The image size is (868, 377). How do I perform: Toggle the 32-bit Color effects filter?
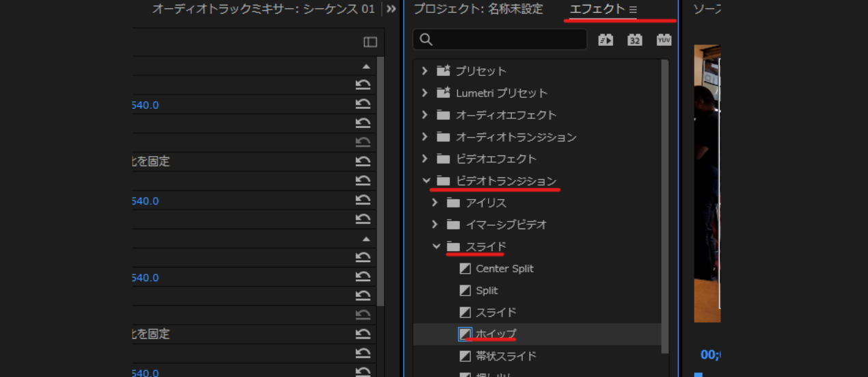[x=635, y=40]
